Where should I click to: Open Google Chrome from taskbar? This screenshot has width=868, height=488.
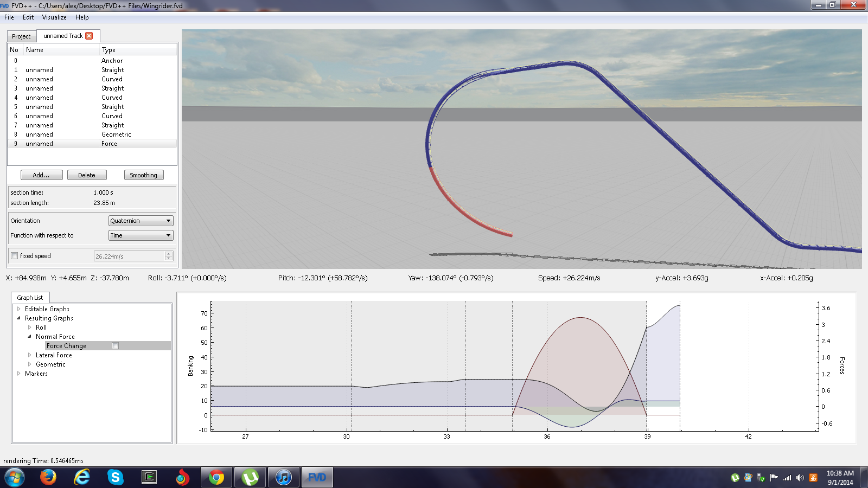(x=216, y=477)
